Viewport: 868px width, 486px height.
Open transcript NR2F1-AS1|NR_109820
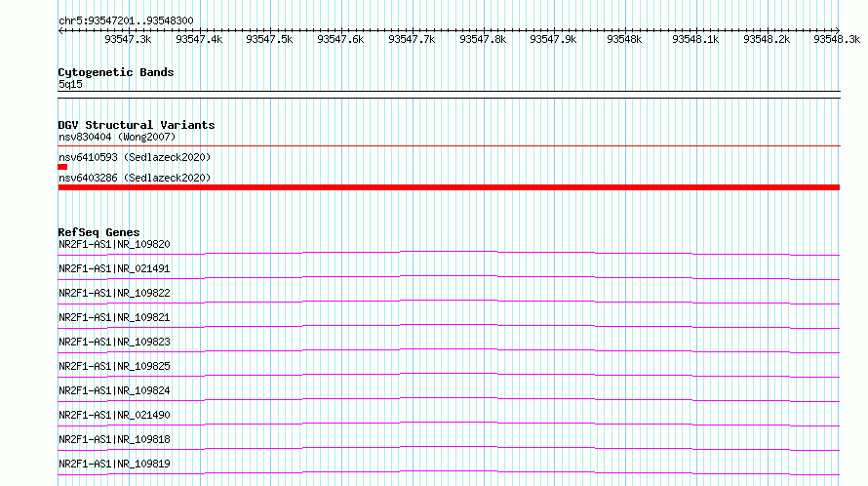tap(114, 244)
